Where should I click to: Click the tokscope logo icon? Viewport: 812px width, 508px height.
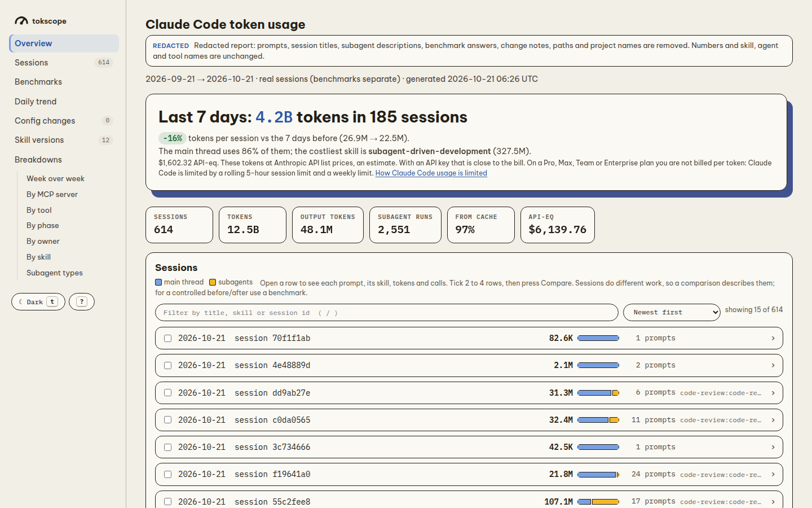click(21, 21)
